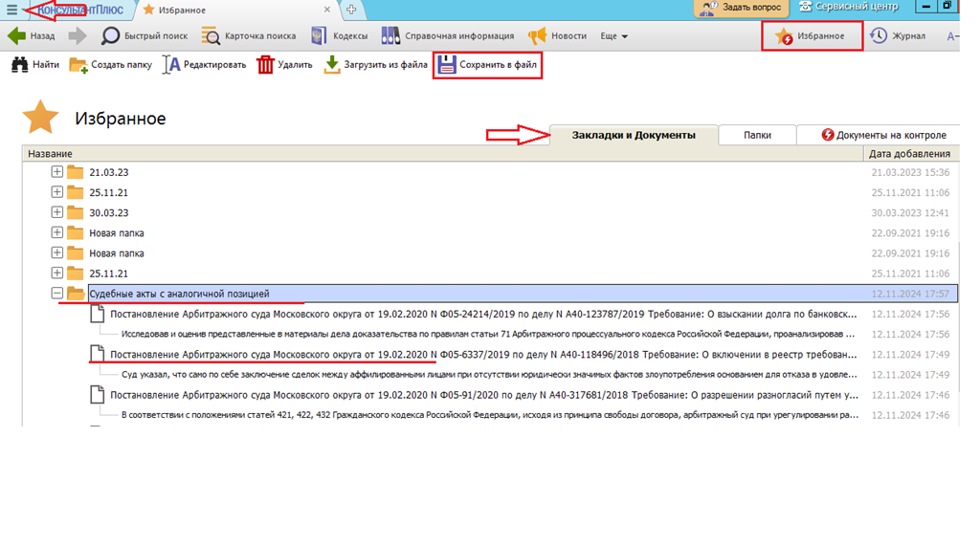The height and width of the screenshot is (547, 980).
Task: Open the hamburger main menu
Action: [x=11, y=10]
